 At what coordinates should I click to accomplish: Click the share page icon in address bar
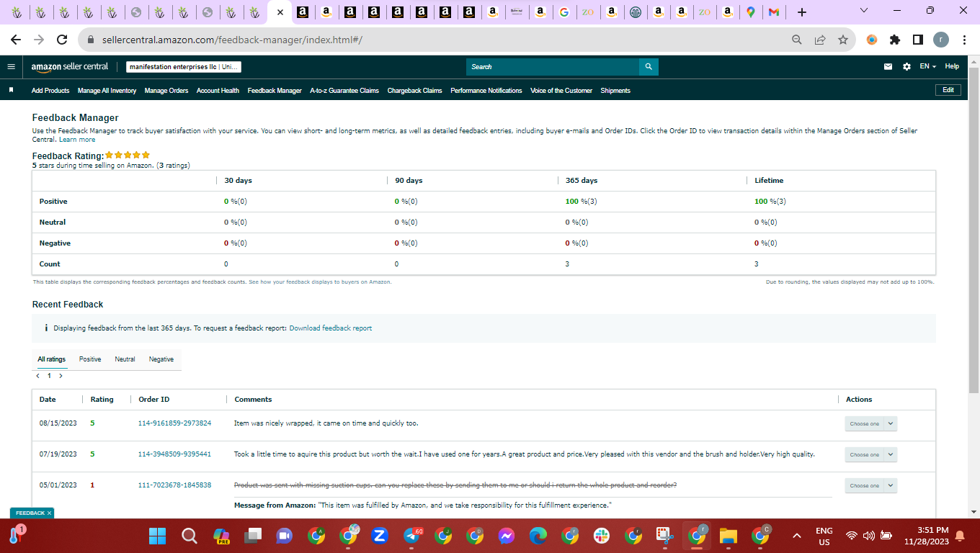pos(820,40)
